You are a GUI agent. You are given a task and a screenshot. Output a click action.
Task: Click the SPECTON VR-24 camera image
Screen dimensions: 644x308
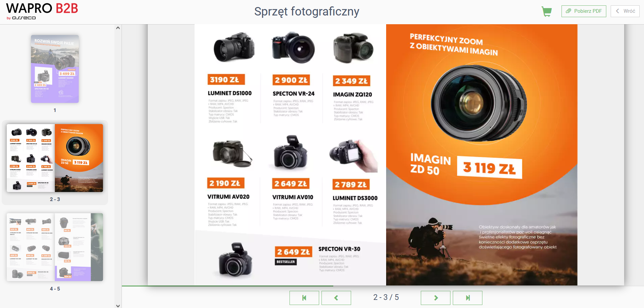point(294,48)
